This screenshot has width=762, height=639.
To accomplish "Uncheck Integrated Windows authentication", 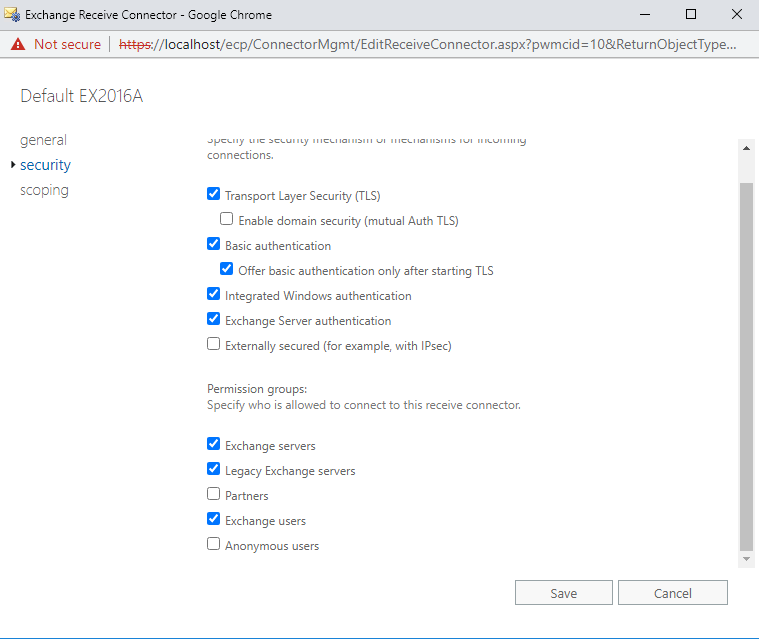I will coord(213,294).
